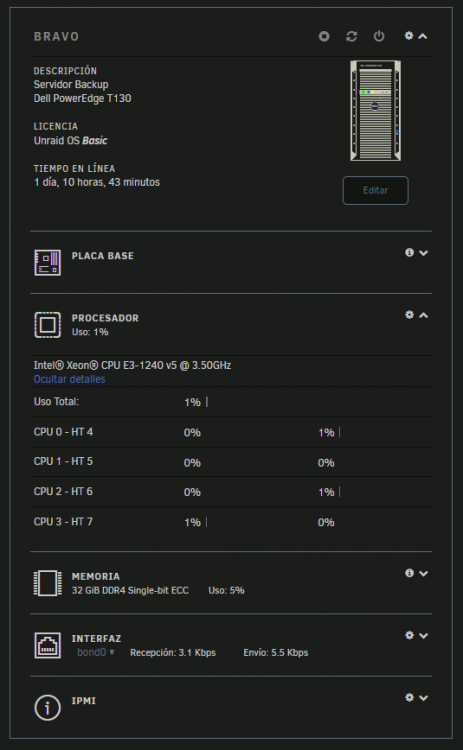Expand the Memoria section
Image resolution: width=463 pixels, height=750 pixels.
(423, 574)
